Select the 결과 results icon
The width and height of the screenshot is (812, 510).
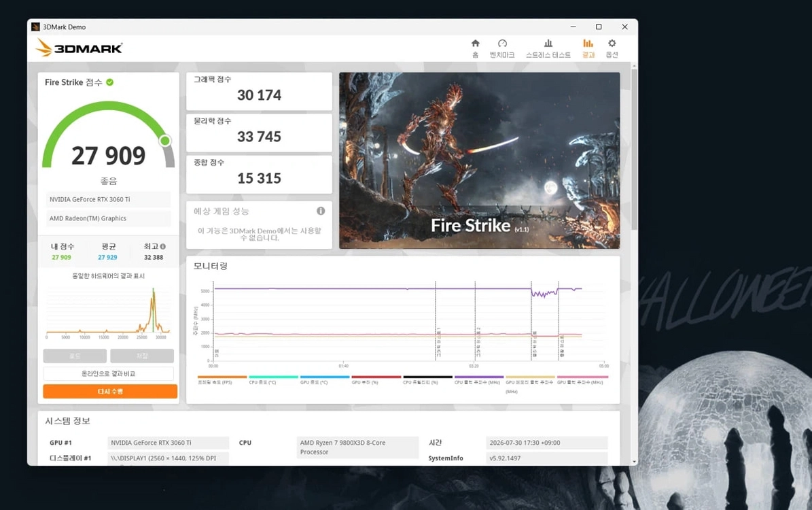tap(588, 44)
